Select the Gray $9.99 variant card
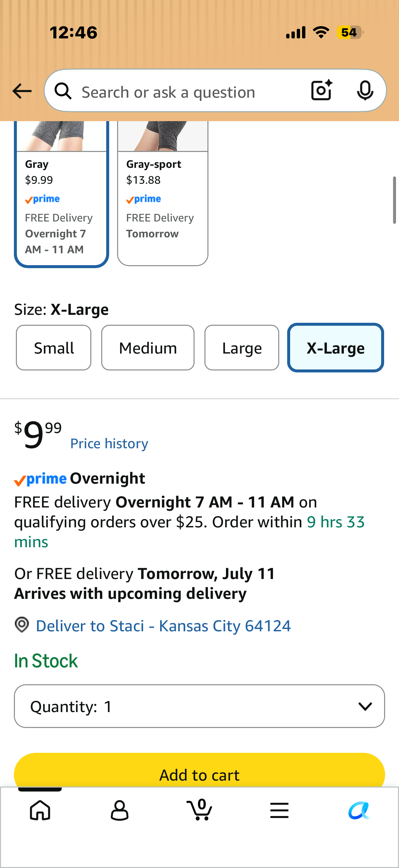 coord(61,194)
